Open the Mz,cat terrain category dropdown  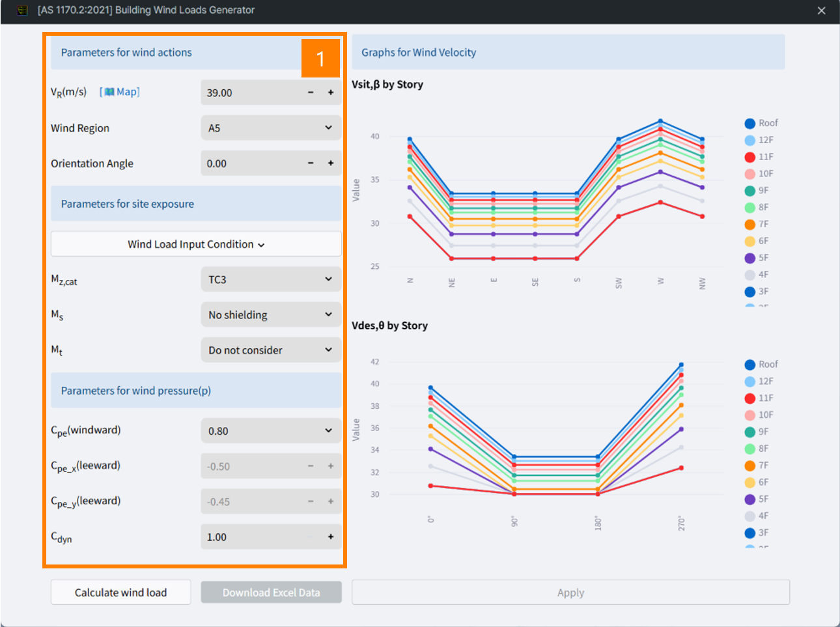(x=271, y=279)
